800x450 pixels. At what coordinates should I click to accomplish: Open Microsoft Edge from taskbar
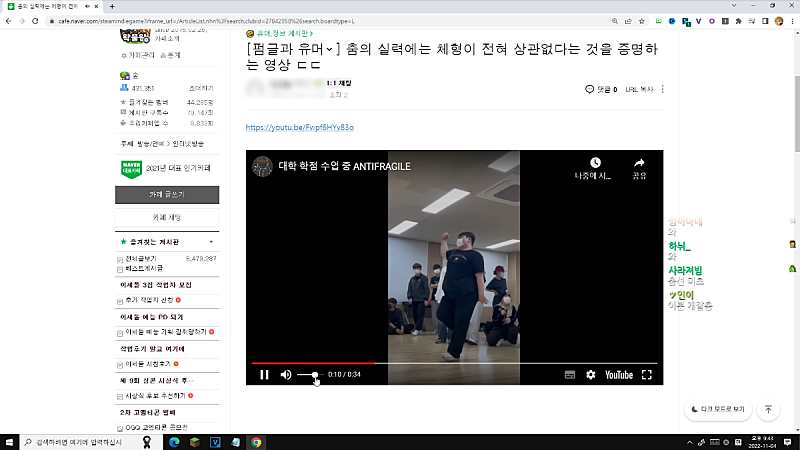click(x=174, y=442)
